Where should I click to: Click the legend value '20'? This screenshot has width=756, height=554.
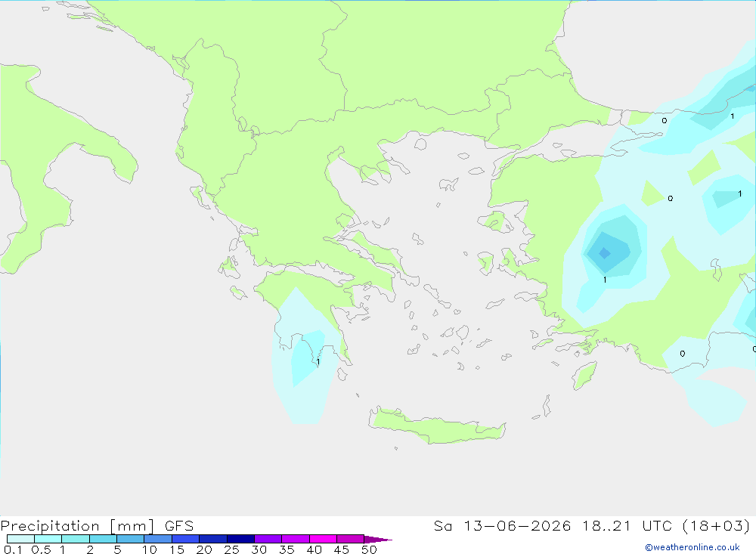coord(204,549)
